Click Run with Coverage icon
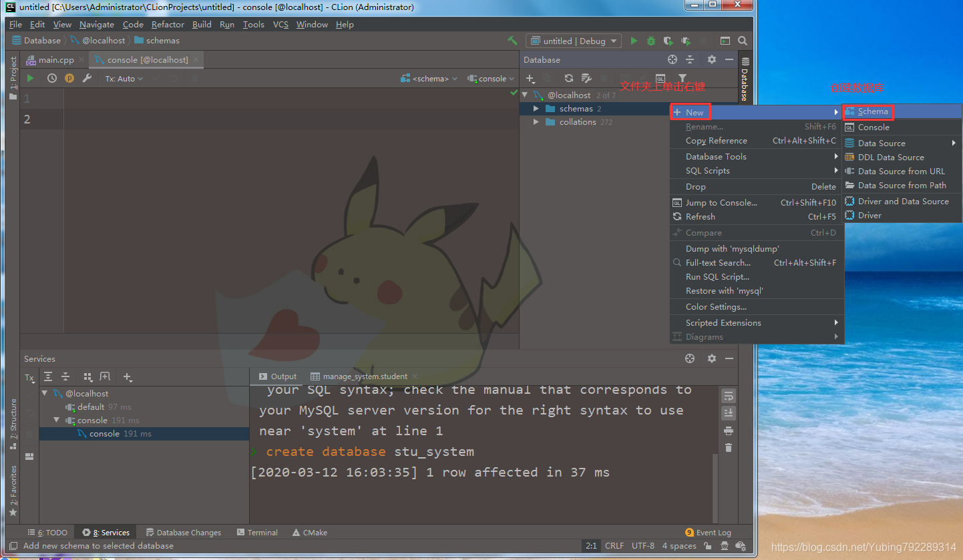The height and width of the screenshot is (560, 963). (x=668, y=41)
